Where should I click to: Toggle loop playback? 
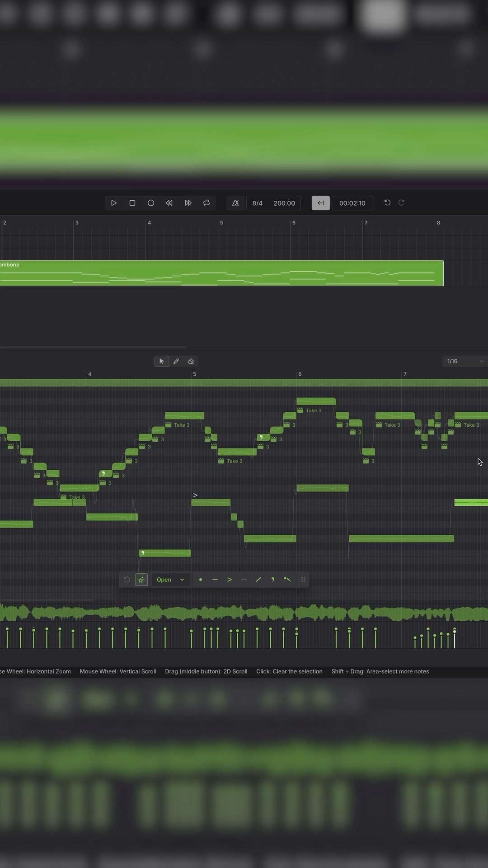pos(206,203)
